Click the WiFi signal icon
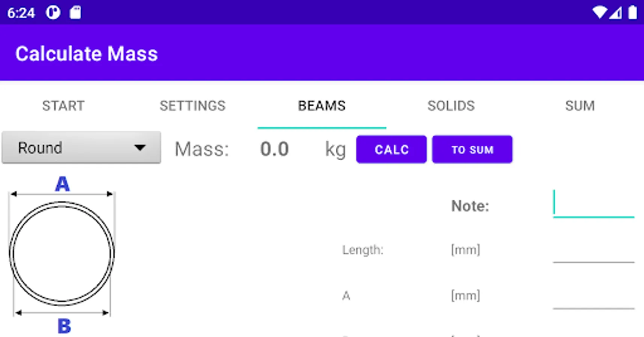 599,12
